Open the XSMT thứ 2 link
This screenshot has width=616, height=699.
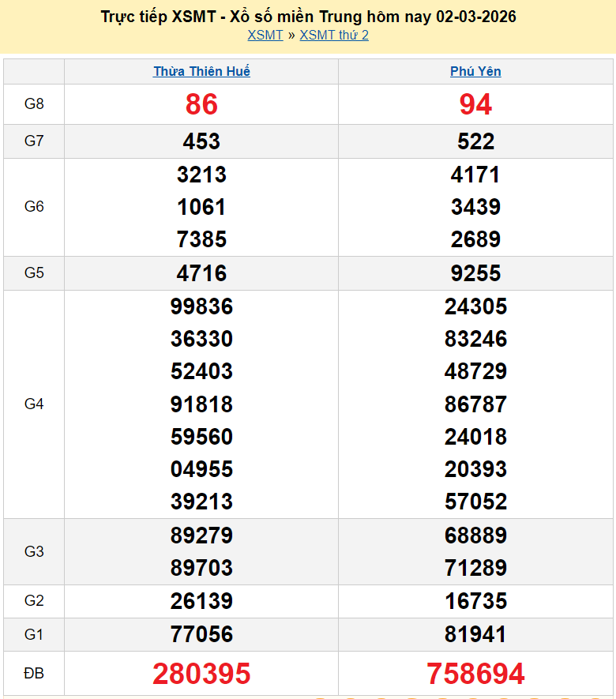click(x=334, y=35)
